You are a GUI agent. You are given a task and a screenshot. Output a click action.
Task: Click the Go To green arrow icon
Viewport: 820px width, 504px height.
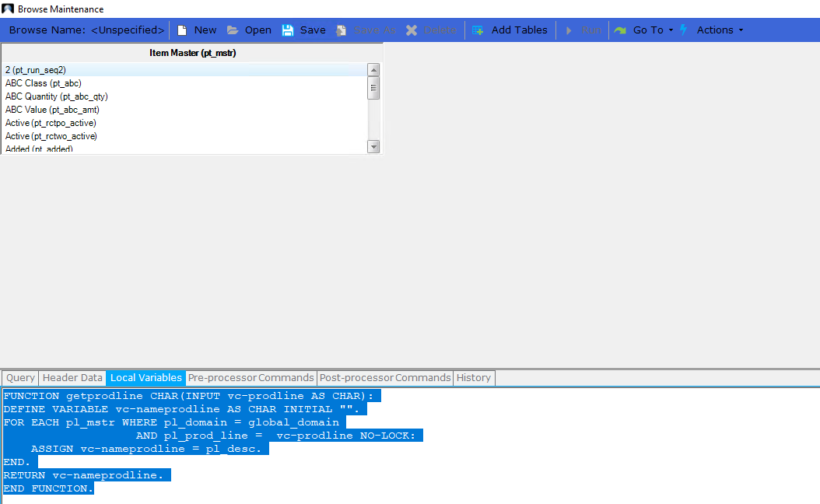(x=620, y=30)
